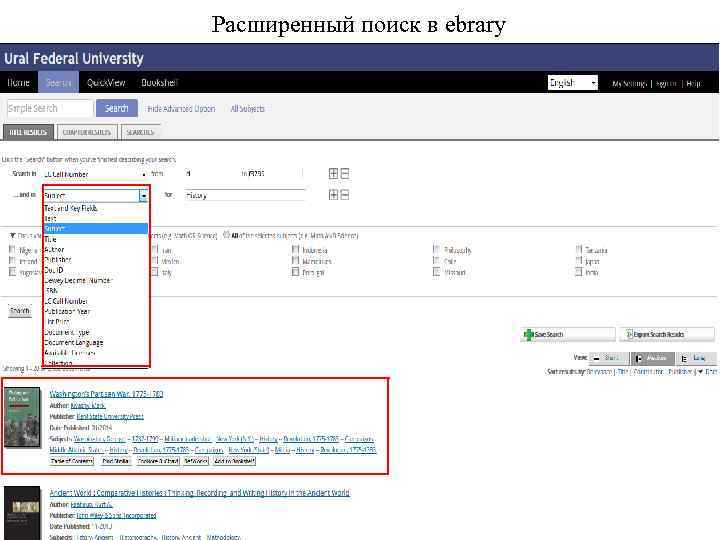Viewport: 720px width, 540px height.
Task: Click the History search term field
Action: click(245, 195)
